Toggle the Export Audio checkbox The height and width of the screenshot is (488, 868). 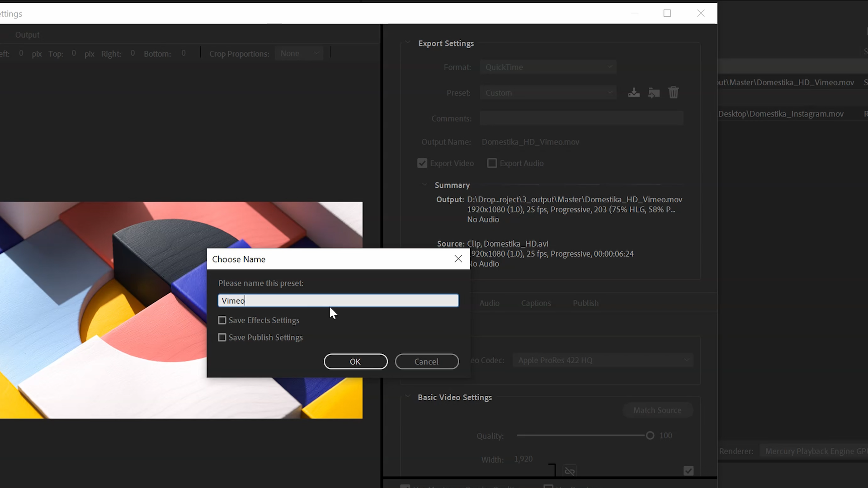click(492, 163)
